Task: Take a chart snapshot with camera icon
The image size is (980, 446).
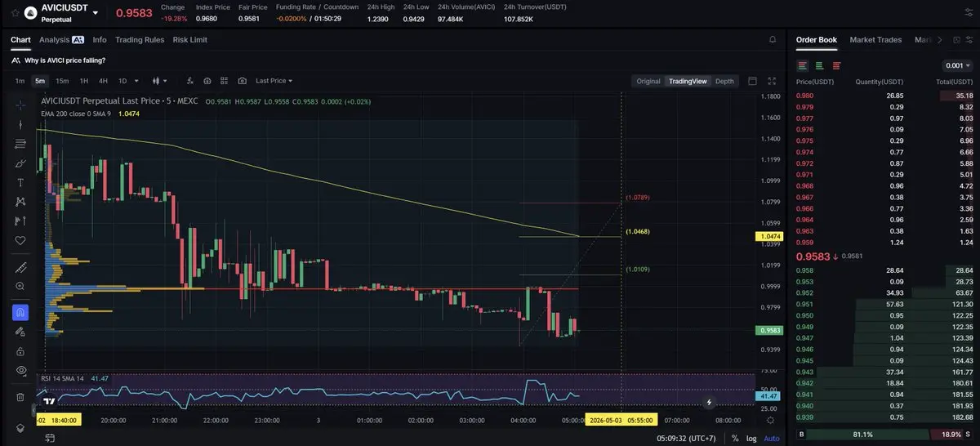Action: 243,81
